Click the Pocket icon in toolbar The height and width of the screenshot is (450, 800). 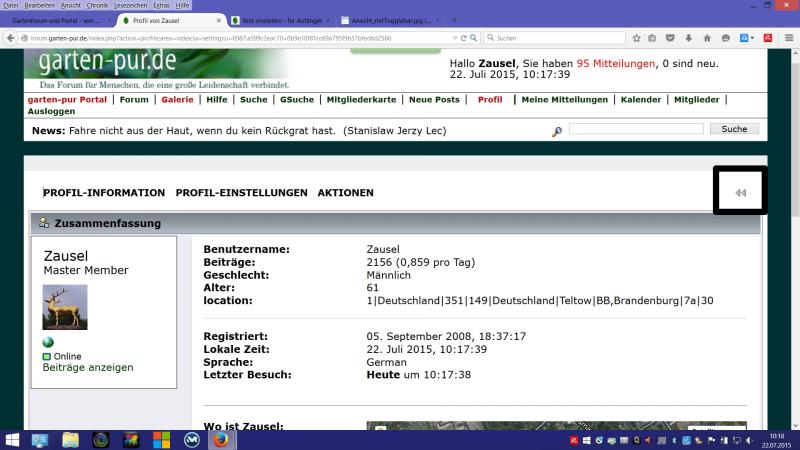click(670, 38)
